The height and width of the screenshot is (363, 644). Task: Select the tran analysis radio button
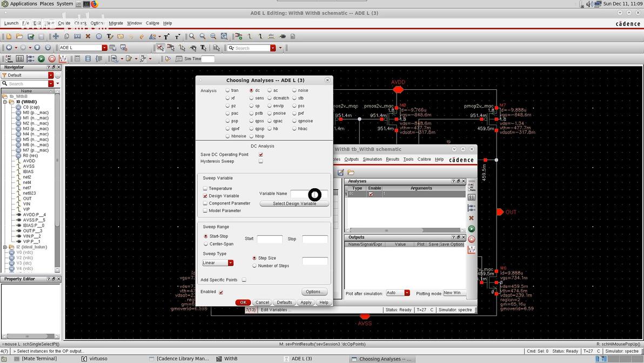[x=228, y=90]
